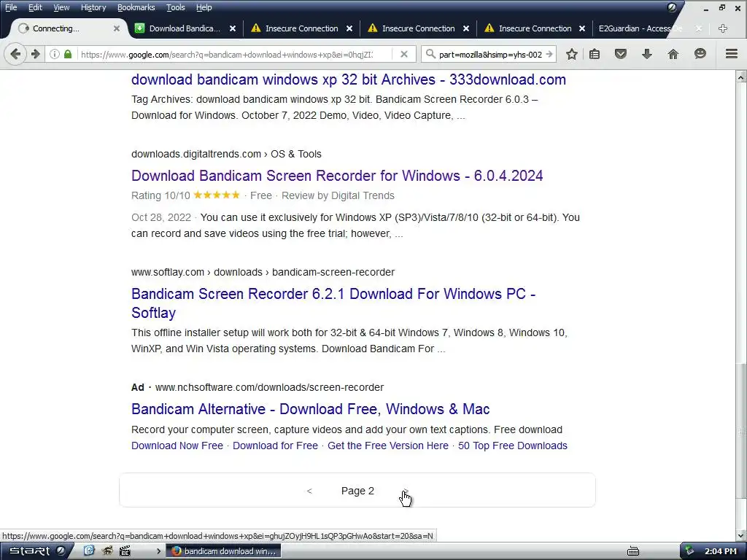Screen dimensions: 747x560
Task: Launch the running figure quick-launch icon
Action: click(x=107, y=551)
